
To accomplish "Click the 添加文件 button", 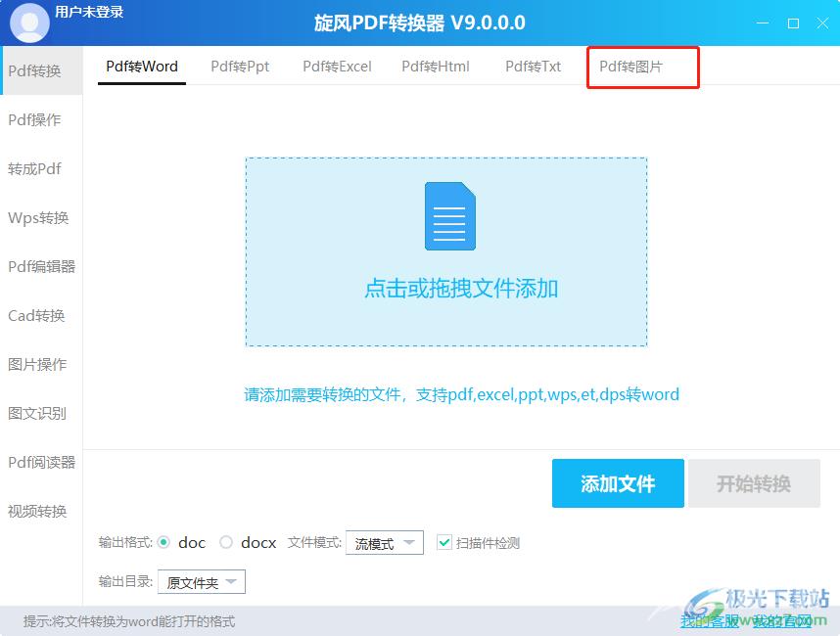I will pyautogui.click(x=618, y=483).
